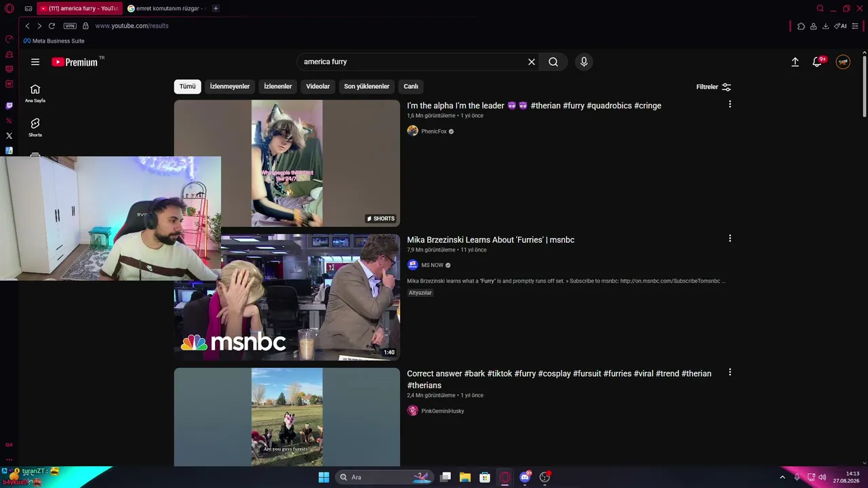
Task: Open the taskbar volume control
Action: pos(823,477)
